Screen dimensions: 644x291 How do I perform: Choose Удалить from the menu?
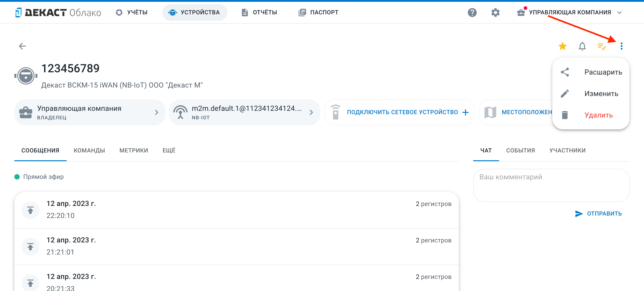[x=591, y=115]
